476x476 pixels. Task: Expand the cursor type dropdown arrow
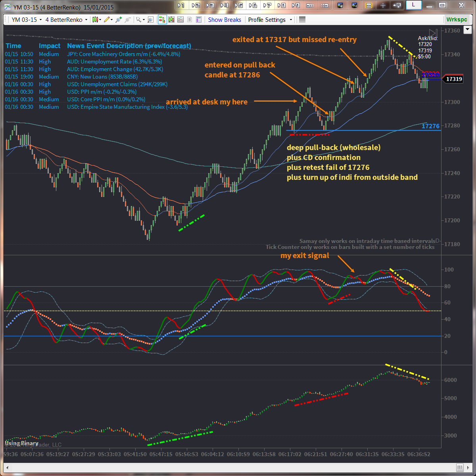pos(144,19)
